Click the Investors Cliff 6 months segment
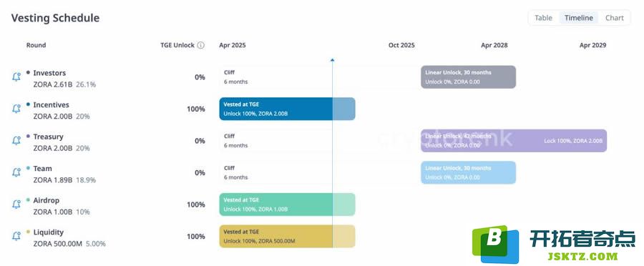 [x=320, y=77]
